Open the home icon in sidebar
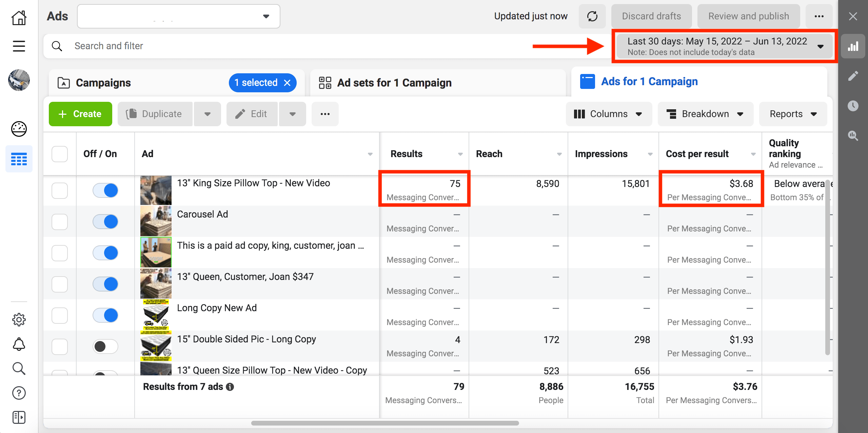The height and width of the screenshot is (433, 868). (19, 18)
